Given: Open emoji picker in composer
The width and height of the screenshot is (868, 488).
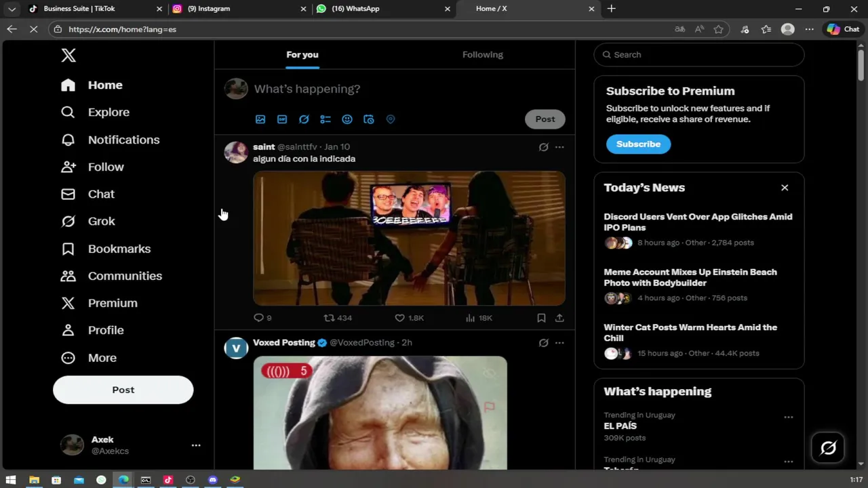Looking at the screenshot, I should (x=347, y=119).
